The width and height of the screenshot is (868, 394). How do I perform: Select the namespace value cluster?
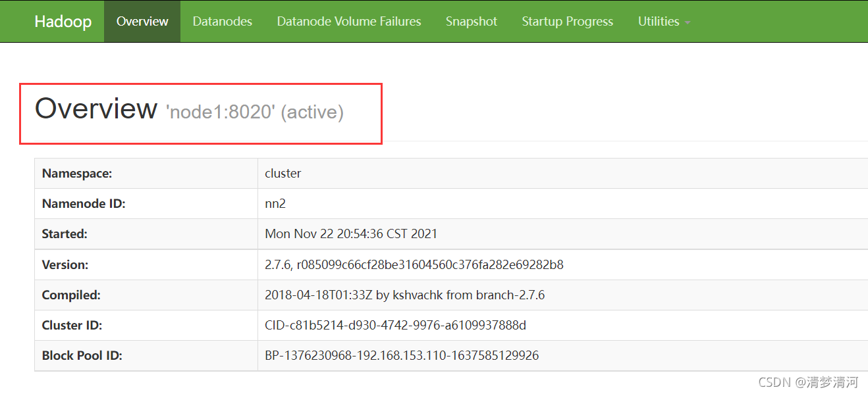pyautogui.click(x=283, y=174)
